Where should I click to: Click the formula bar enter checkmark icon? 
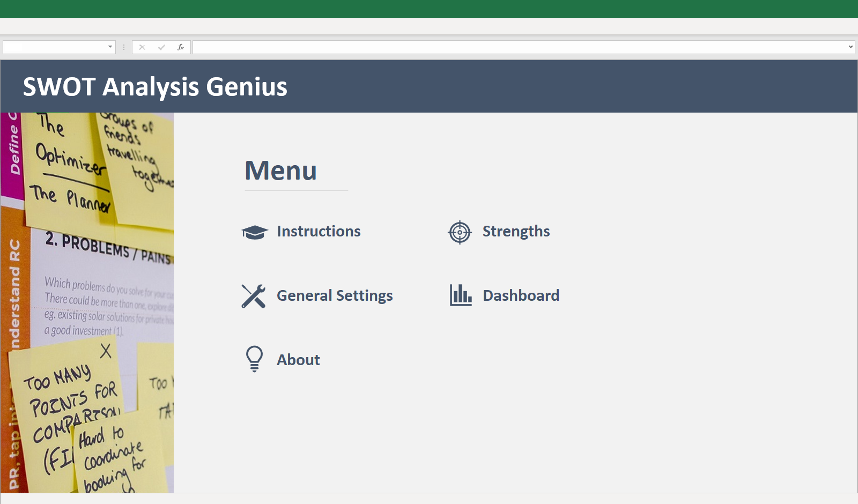click(161, 47)
